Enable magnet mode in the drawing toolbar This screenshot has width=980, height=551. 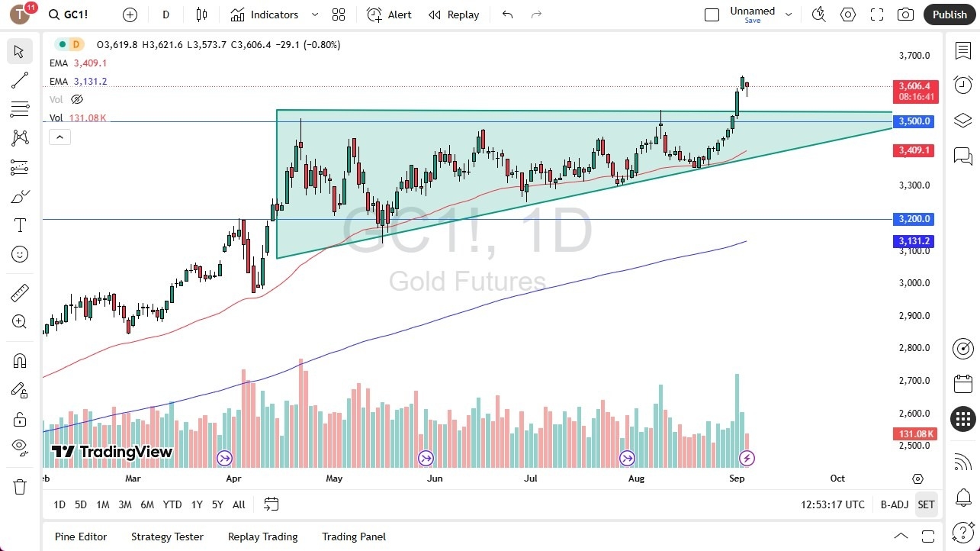[x=19, y=360]
